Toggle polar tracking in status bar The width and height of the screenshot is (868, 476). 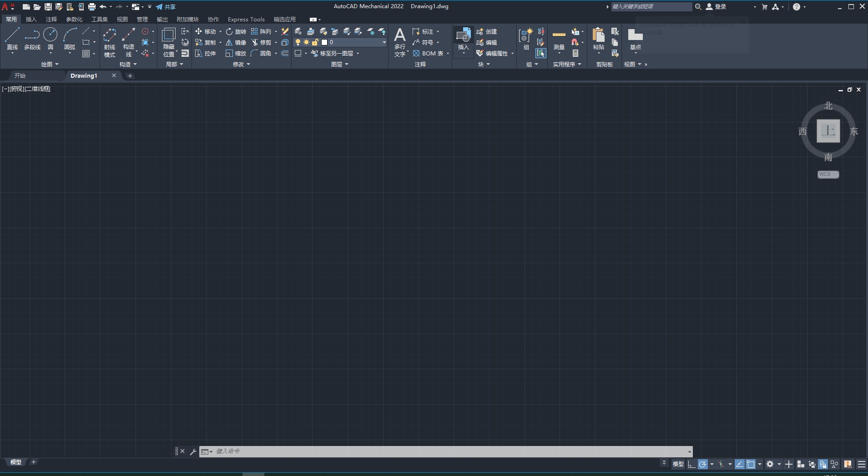point(703,464)
